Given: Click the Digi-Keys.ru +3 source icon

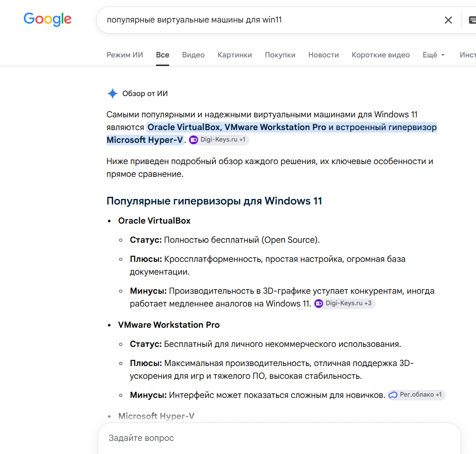Looking at the screenshot, I should click(x=319, y=304).
